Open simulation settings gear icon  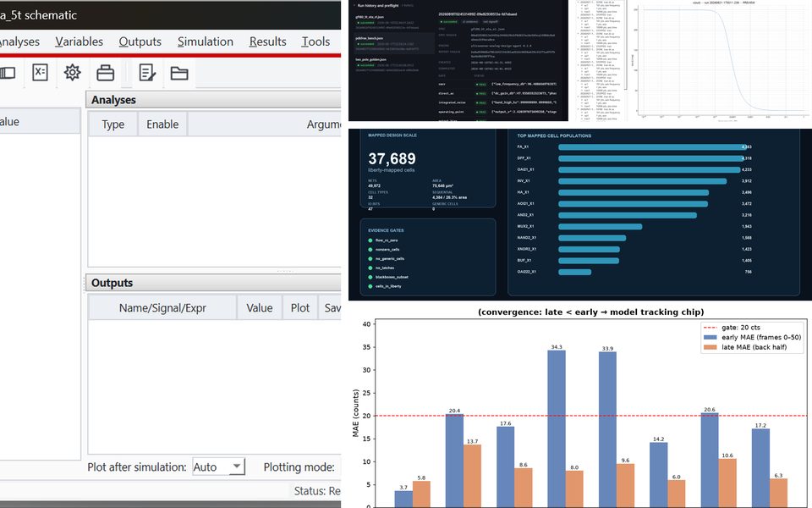[73, 72]
